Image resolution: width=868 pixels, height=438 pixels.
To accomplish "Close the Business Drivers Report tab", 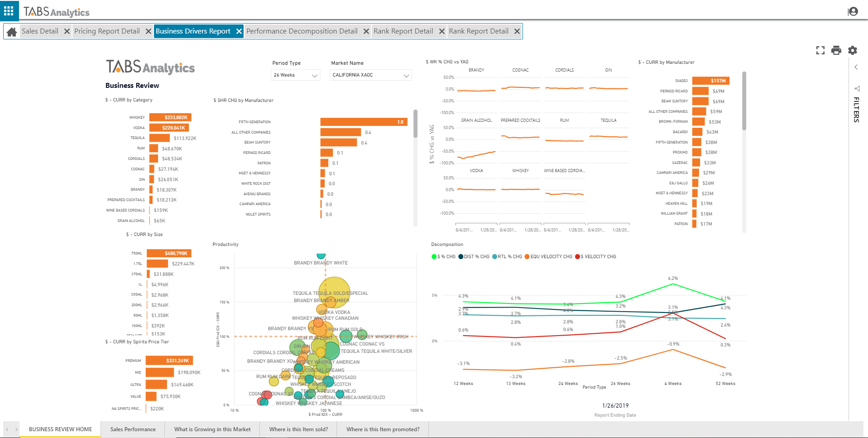I will click(x=239, y=31).
